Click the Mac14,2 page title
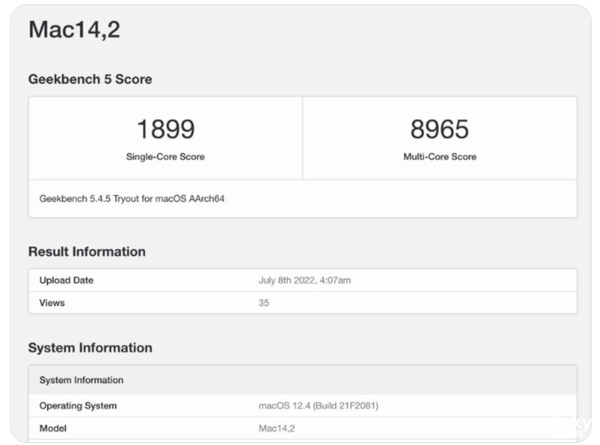 click(x=74, y=30)
